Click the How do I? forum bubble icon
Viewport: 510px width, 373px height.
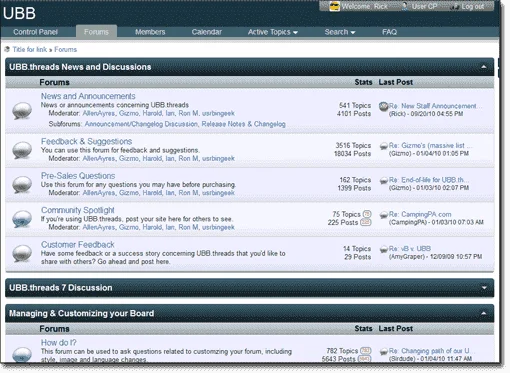click(x=22, y=354)
